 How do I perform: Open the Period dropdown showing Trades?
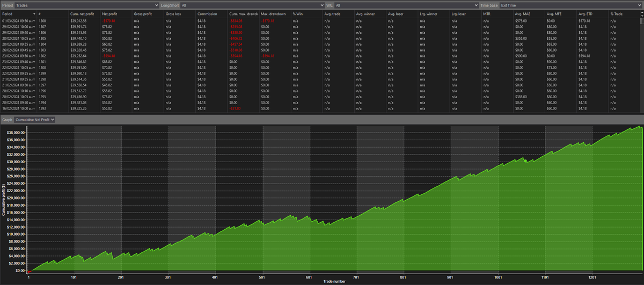(87, 5)
